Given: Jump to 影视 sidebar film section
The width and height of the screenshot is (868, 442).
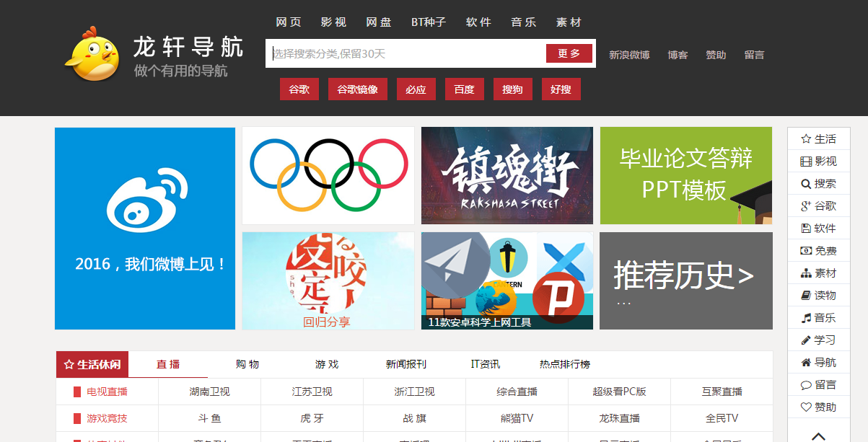Looking at the screenshot, I should [x=818, y=162].
